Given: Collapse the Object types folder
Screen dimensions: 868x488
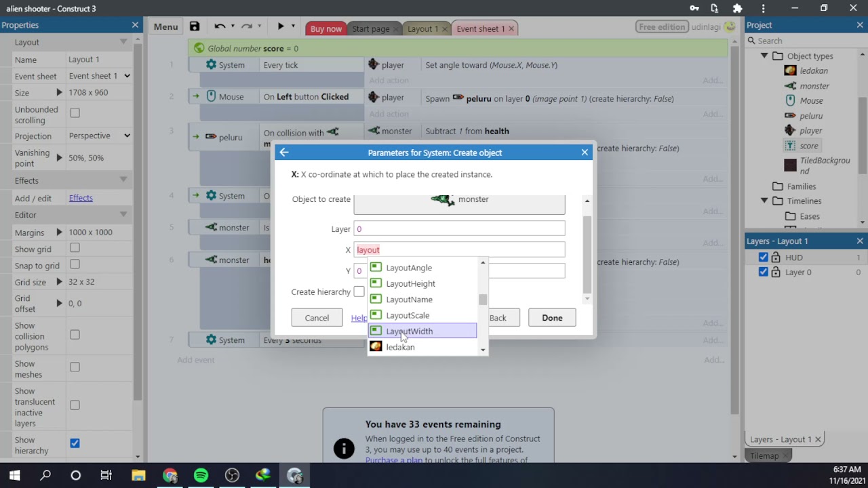Looking at the screenshot, I should click(x=764, y=56).
